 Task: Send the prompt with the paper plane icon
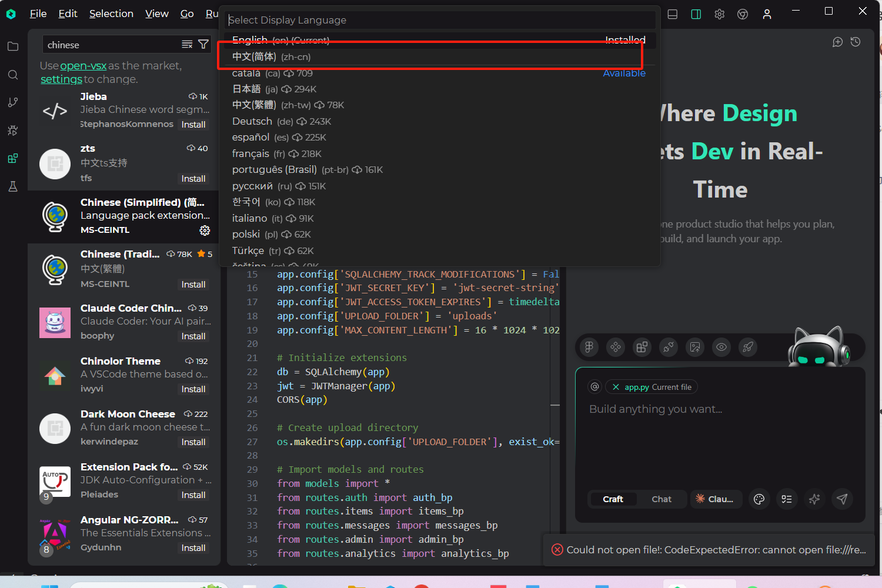(x=842, y=499)
